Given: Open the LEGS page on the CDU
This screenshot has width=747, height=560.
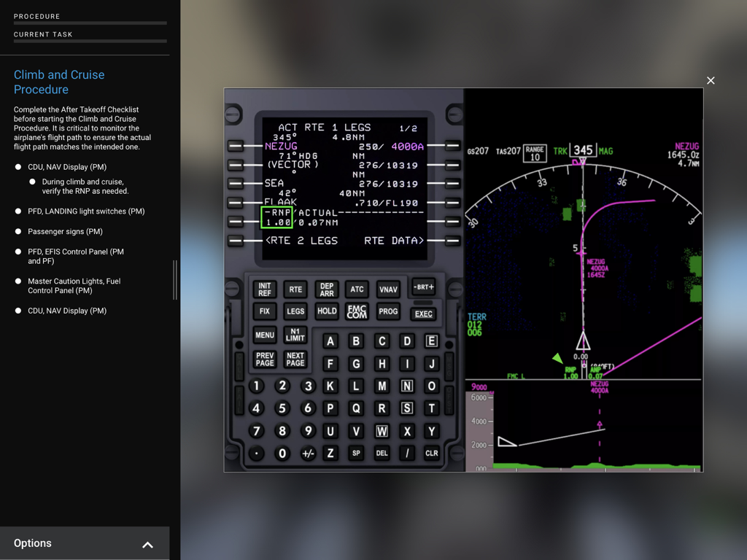Looking at the screenshot, I should [295, 311].
